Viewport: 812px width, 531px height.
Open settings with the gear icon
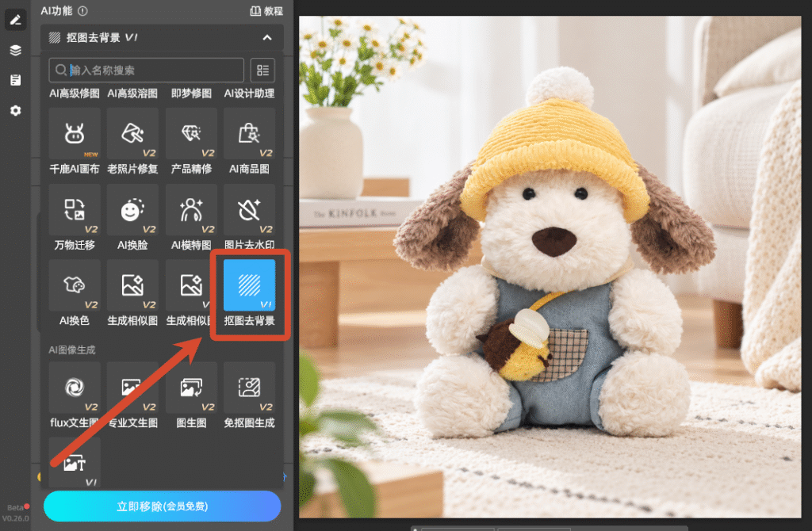click(x=16, y=110)
